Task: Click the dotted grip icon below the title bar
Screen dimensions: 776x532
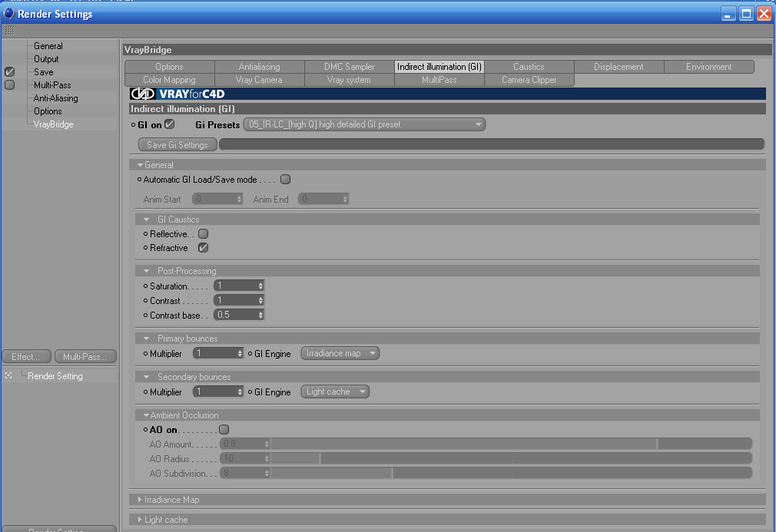Action: tap(10, 31)
